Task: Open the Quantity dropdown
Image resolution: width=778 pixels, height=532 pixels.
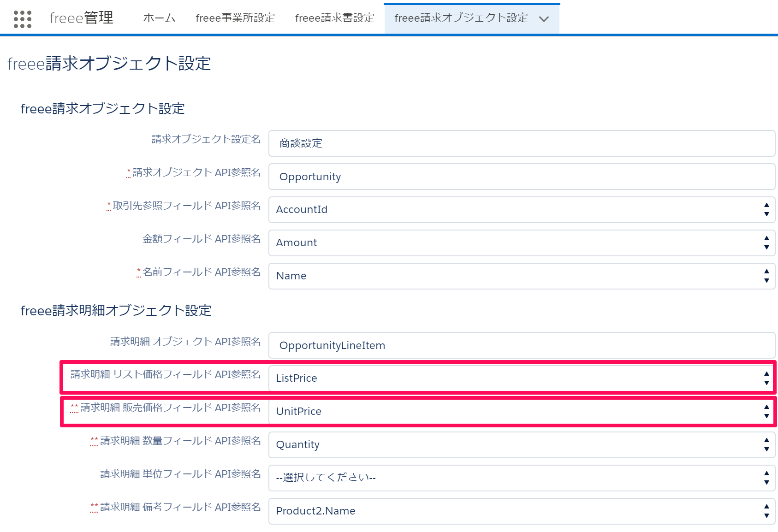Action: click(522, 445)
